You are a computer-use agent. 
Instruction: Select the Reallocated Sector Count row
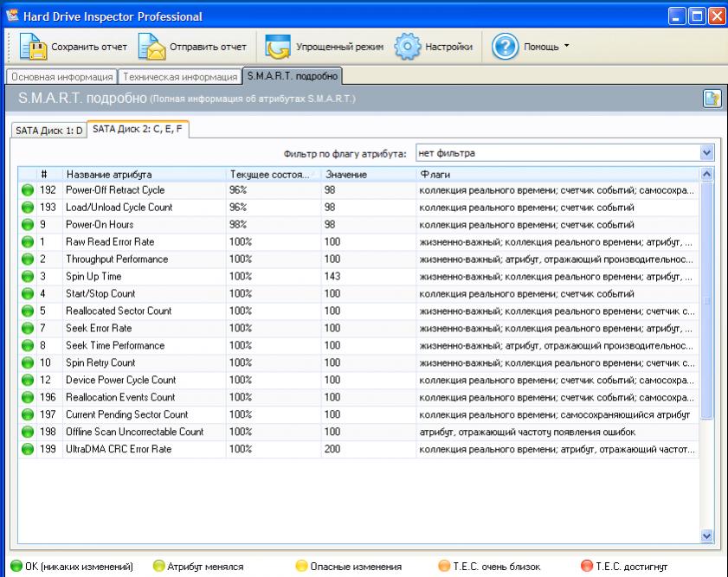119,311
